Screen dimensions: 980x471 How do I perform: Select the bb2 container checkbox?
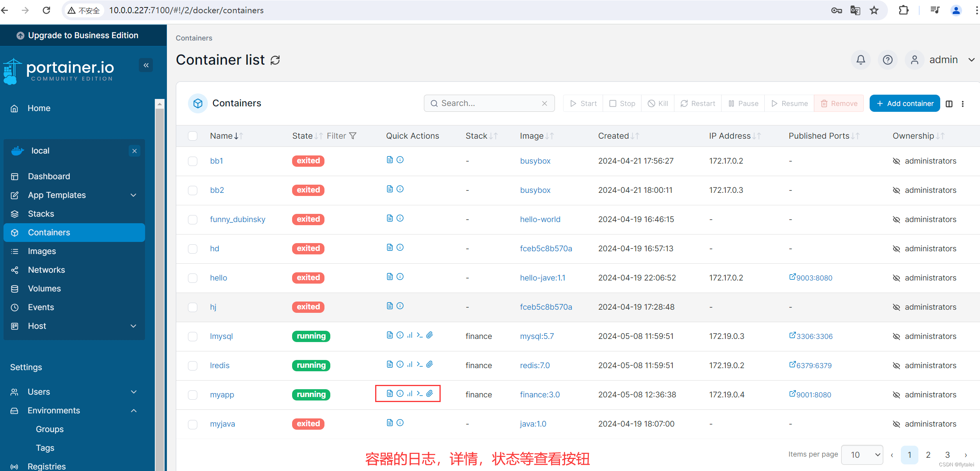tap(193, 191)
